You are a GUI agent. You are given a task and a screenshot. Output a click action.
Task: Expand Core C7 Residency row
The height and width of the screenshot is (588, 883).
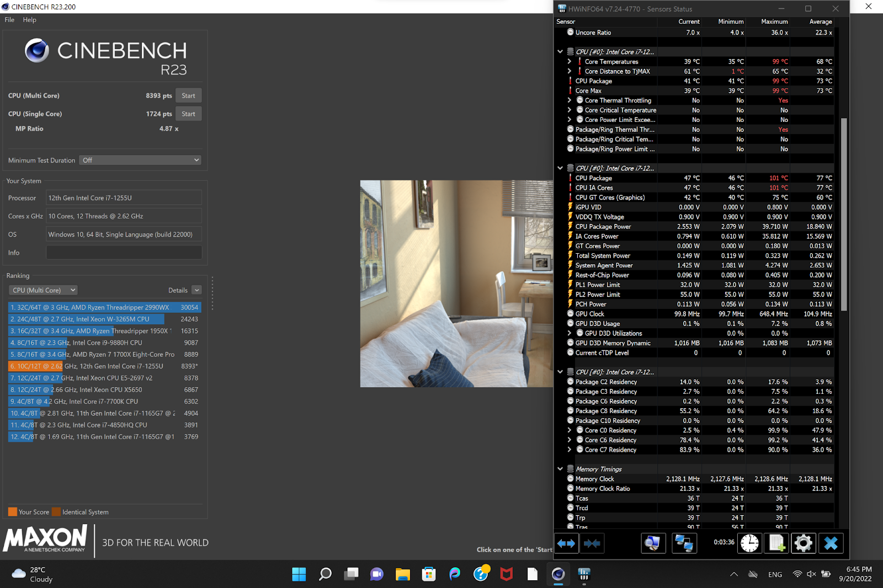pyautogui.click(x=569, y=450)
